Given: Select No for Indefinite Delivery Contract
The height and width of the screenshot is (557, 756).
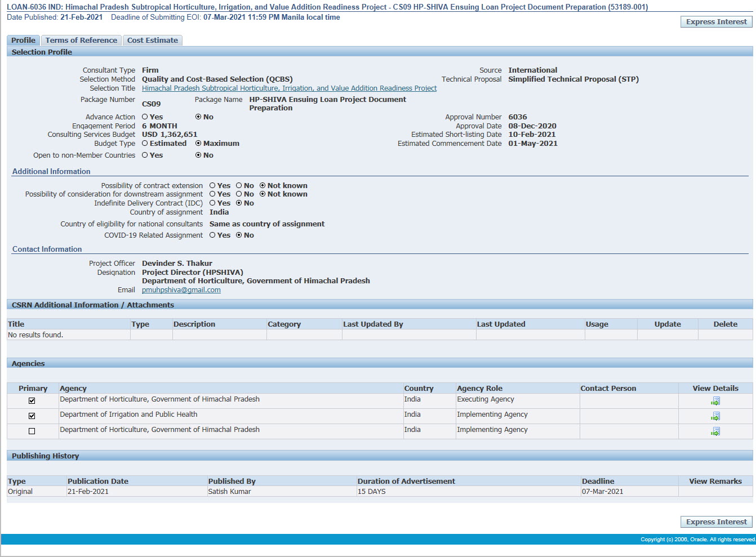Looking at the screenshot, I should pos(239,203).
